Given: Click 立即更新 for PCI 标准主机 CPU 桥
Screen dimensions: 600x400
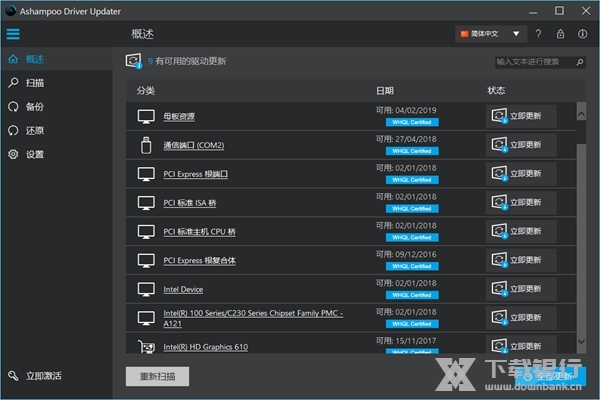Looking at the screenshot, I should (521, 231).
